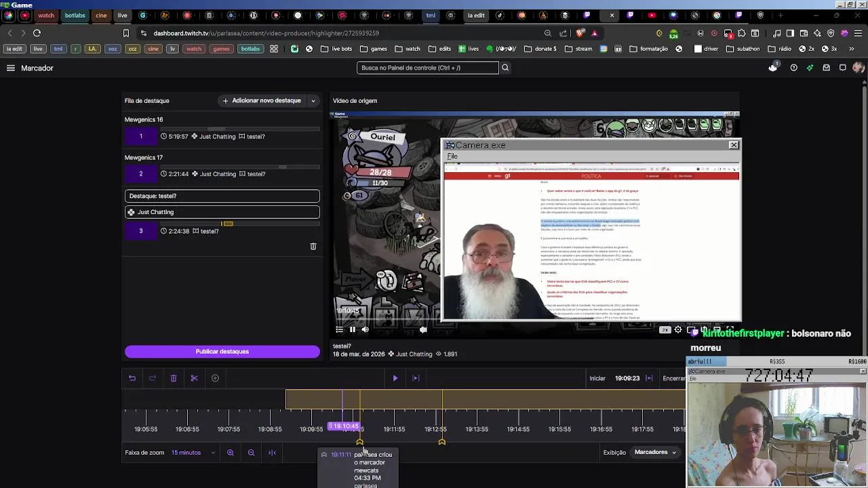The image size is (868, 488).
Task: Edit the Just Chatting category field
Action: (222, 212)
